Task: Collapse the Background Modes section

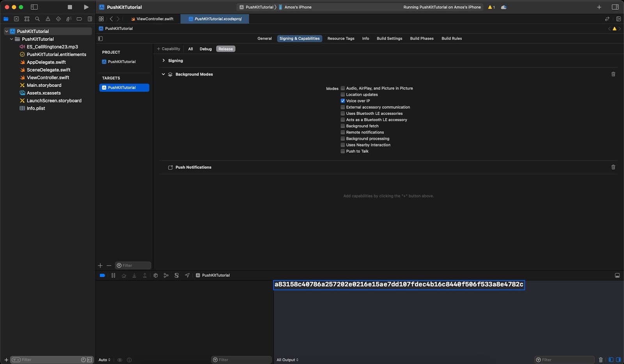Action: tap(163, 74)
